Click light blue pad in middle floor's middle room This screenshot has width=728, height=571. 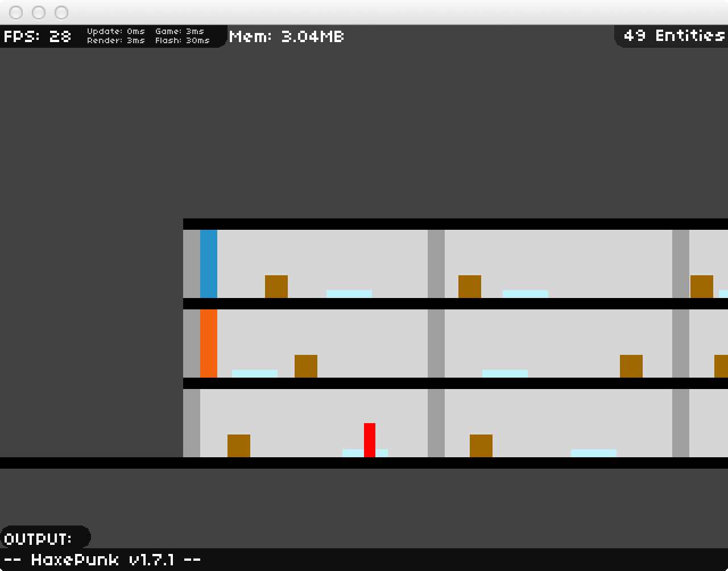click(x=505, y=374)
